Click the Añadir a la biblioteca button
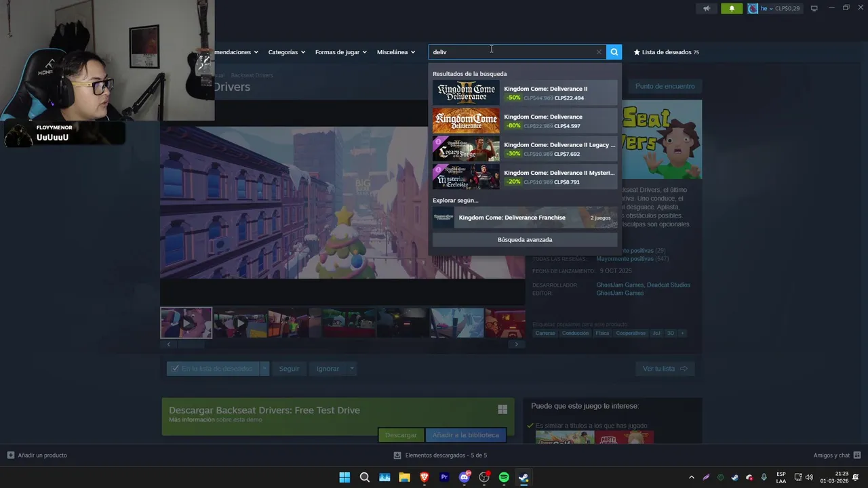The width and height of the screenshot is (868, 488). point(465,435)
